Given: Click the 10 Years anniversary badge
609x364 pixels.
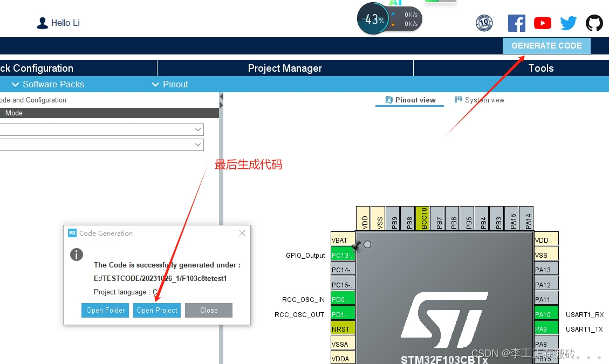Looking at the screenshot, I should click(x=484, y=23).
